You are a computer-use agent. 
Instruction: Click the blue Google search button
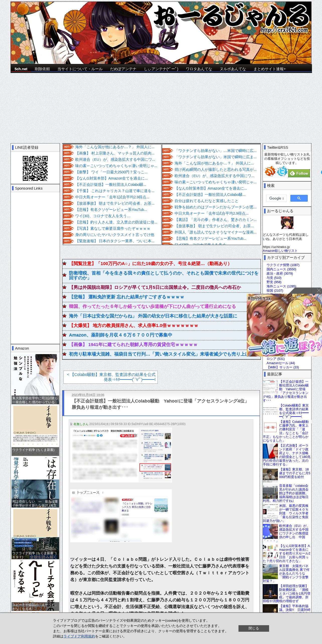coord(299,198)
